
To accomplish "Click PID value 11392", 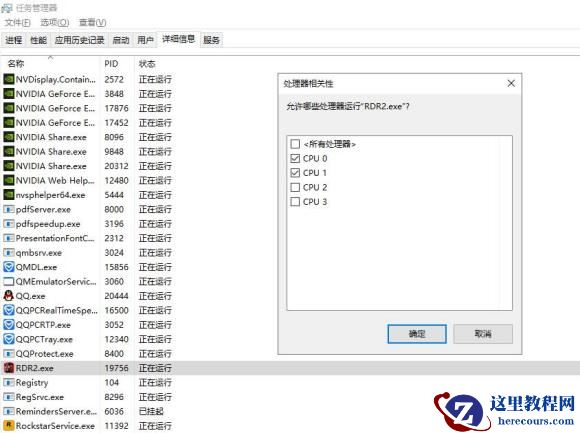I will point(116,426).
